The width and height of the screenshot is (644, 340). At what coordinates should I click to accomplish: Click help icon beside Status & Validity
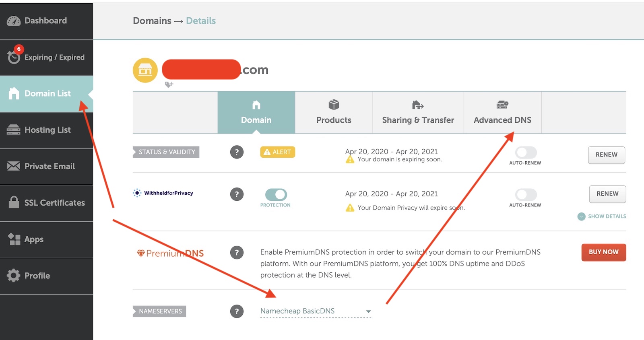pos(237,152)
